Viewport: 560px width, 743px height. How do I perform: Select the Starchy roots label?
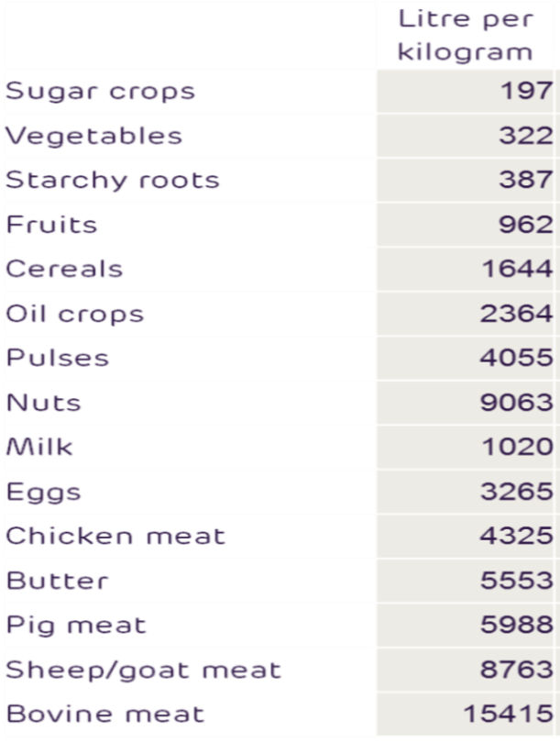[113, 181]
